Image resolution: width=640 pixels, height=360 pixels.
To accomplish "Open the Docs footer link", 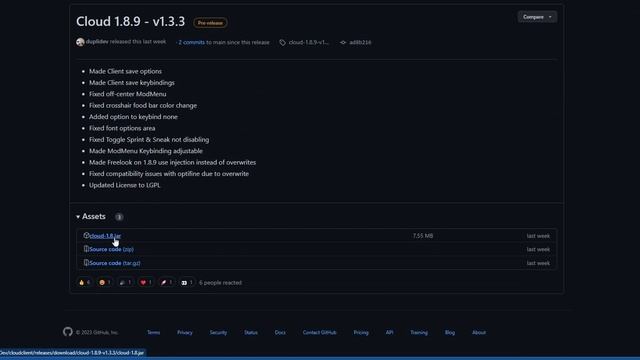I will [280, 333].
